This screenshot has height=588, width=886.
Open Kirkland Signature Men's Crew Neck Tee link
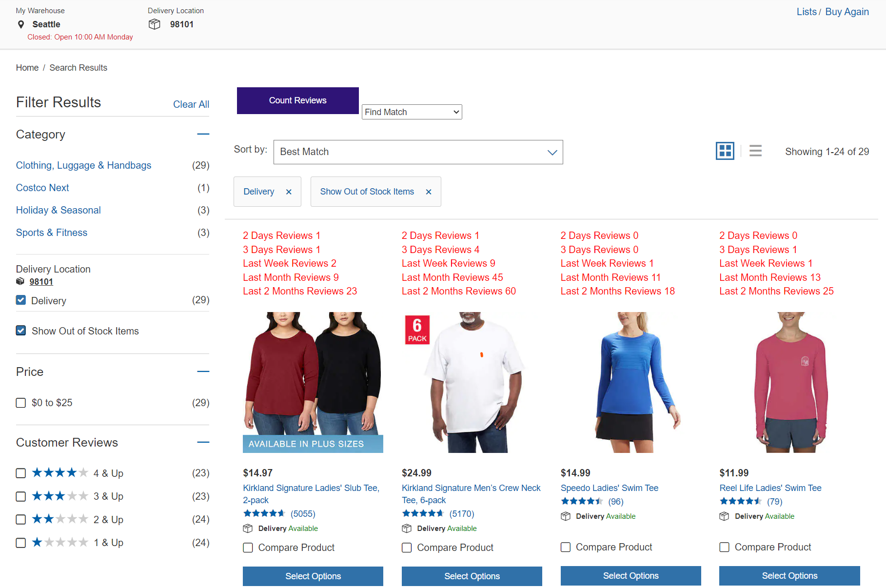pos(471,494)
